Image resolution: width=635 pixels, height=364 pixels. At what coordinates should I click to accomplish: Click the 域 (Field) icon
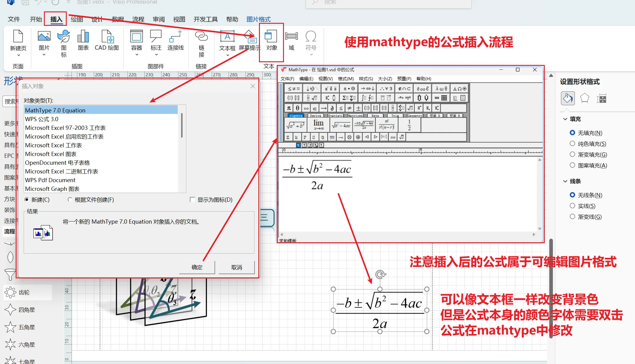(x=291, y=36)
